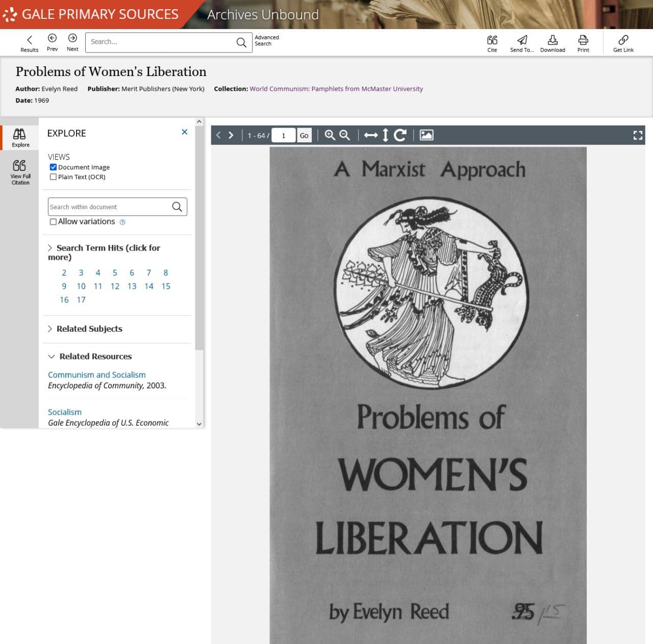The image size is (653, 644).
Task: Expand Search Term Hits section
Action: (x=104, y=252)
